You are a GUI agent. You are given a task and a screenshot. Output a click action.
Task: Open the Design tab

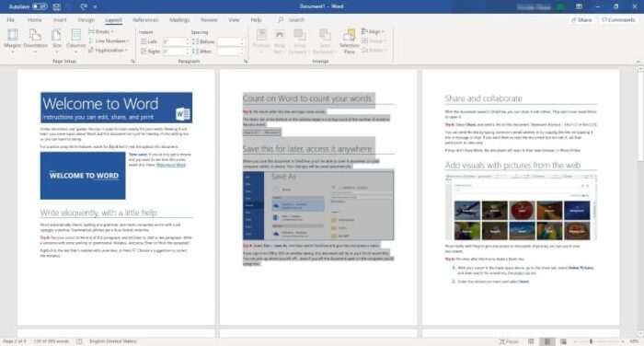point(86,19)
